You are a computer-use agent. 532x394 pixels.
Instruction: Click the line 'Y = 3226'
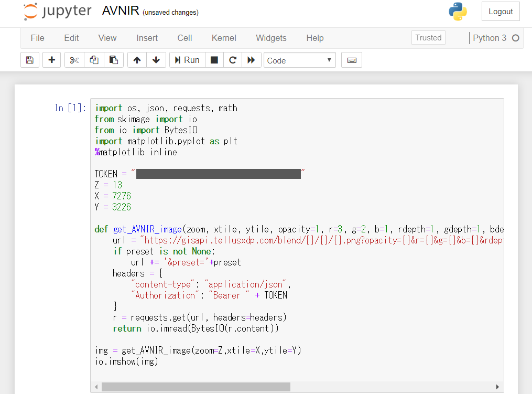click(x=113, y=207)
